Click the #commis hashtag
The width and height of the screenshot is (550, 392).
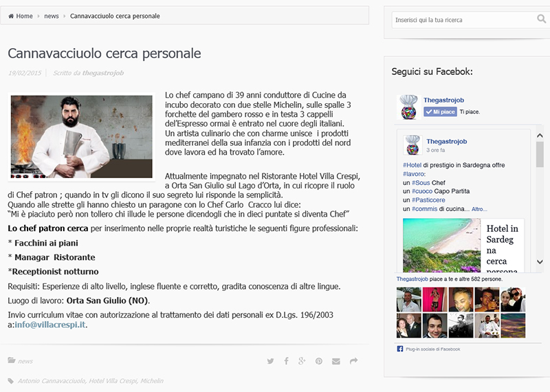(424, 209)
